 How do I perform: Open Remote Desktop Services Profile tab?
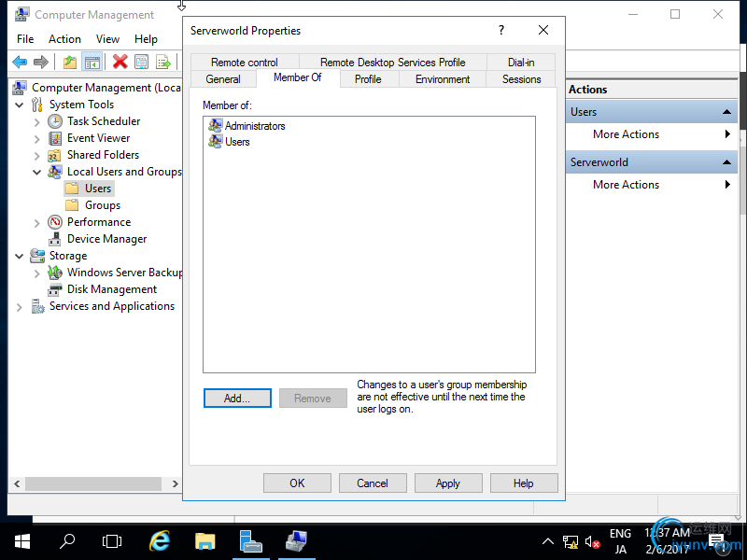[392, 63]
